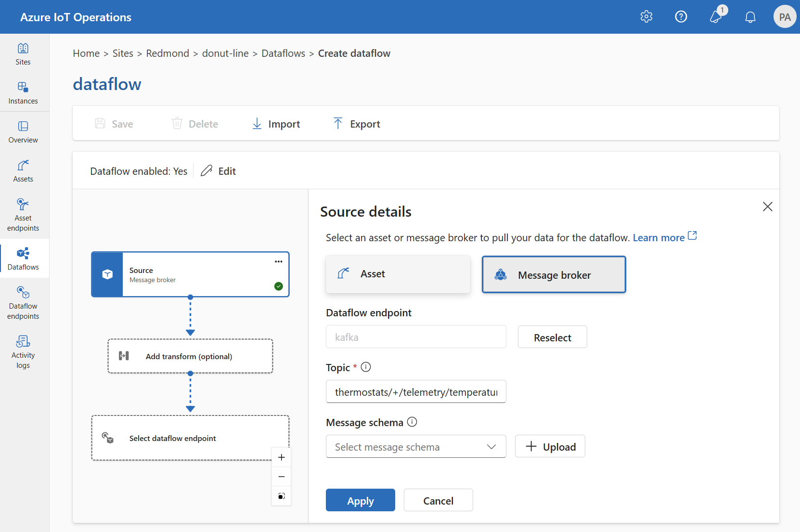The height and width of the screenshot is (532, 800).
Task: Click the Topic input field
Action: (416, 391)
